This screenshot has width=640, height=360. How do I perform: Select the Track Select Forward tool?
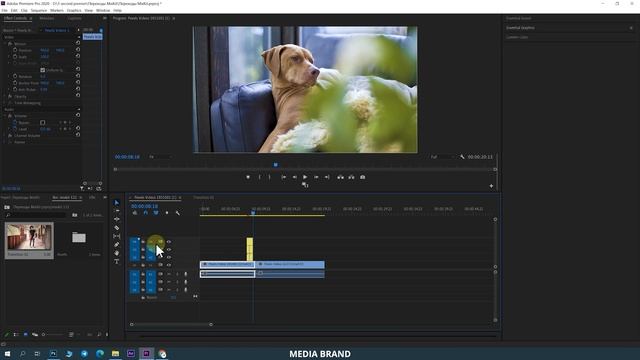117,211
